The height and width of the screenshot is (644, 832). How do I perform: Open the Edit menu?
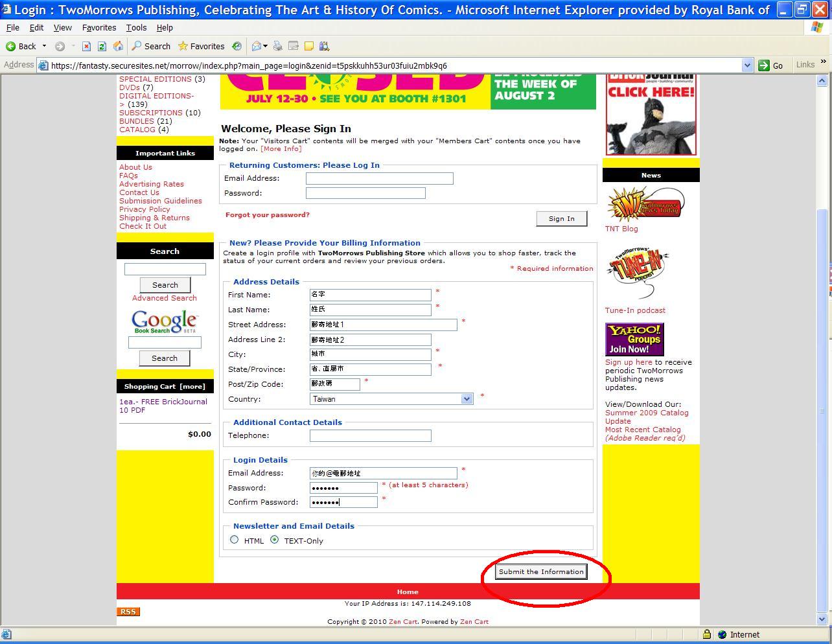click(x=36, y=28)
